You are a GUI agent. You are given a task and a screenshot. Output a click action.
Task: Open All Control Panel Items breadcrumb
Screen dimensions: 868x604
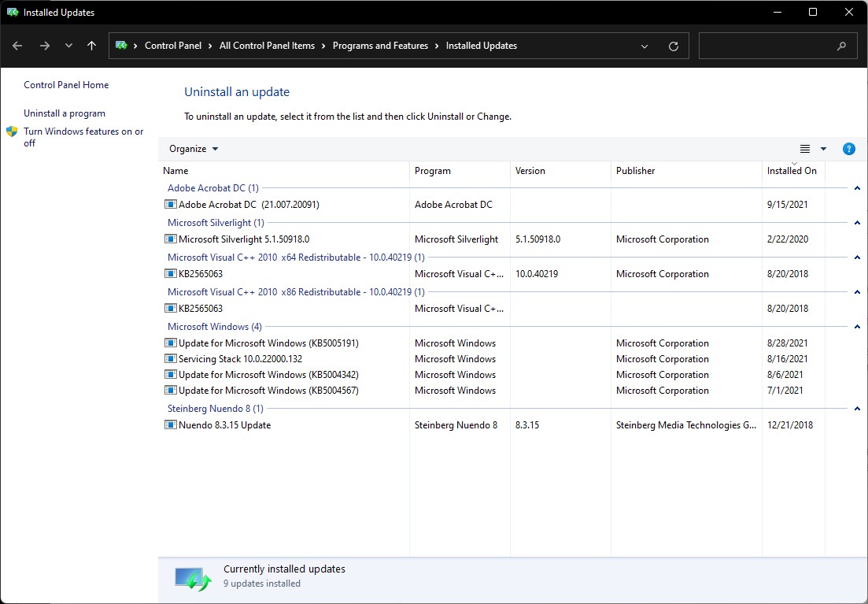tap(267, 46)
